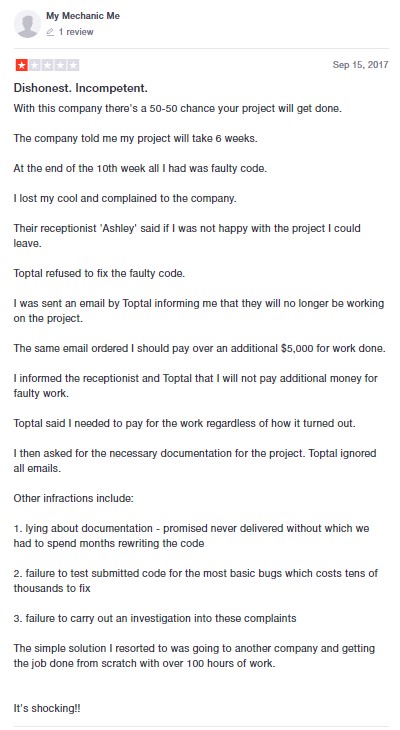
Task: Click the red first star rating
Action: pyautogui.click(x=21, y=65)
